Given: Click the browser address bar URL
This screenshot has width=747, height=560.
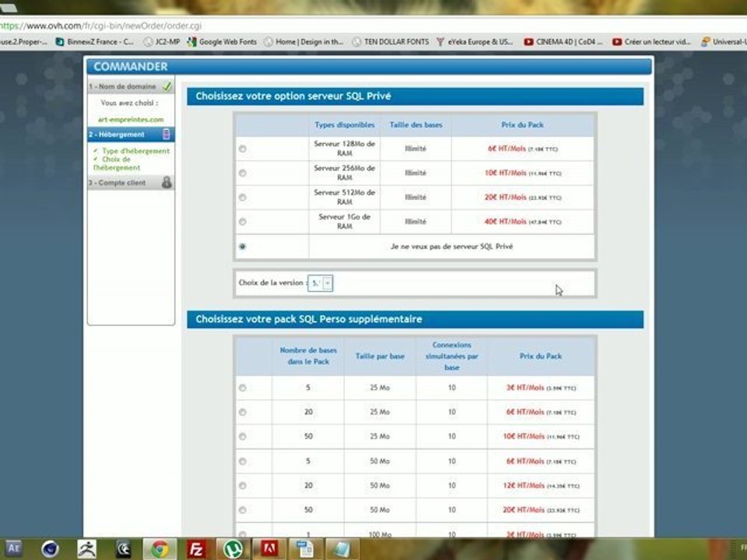Looking at the screenshot, I should (x=101, y=26).
